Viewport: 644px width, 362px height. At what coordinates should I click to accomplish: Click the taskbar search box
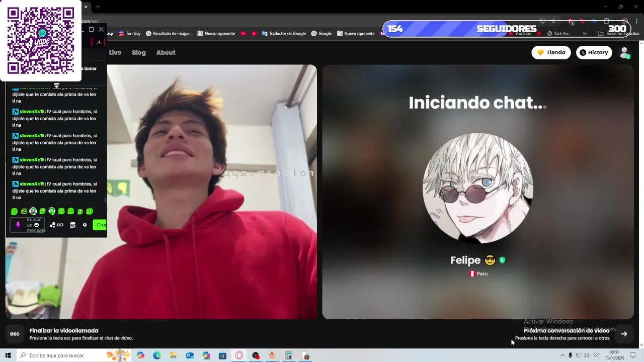coord(73,355)
